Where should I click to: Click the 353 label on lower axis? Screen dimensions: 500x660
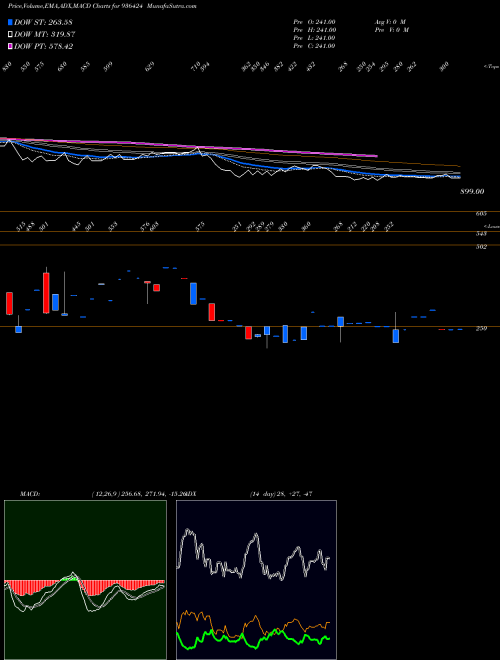click(x=113, y=227)
